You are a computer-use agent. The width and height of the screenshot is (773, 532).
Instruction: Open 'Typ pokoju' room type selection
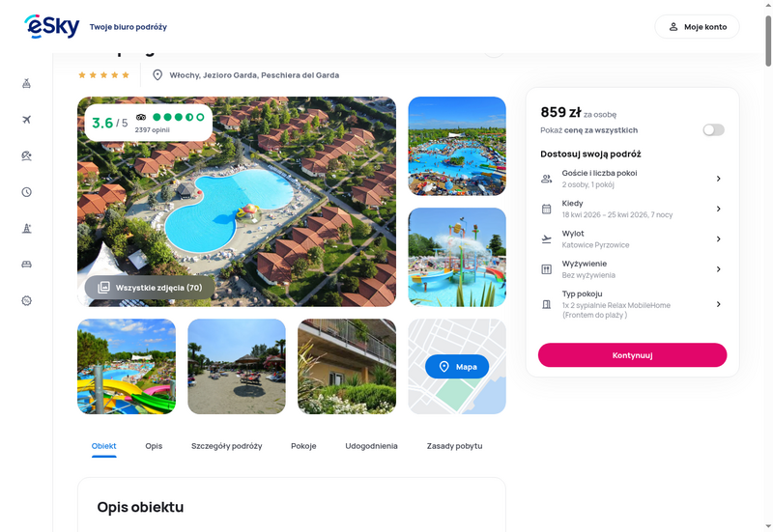[632, 304]
